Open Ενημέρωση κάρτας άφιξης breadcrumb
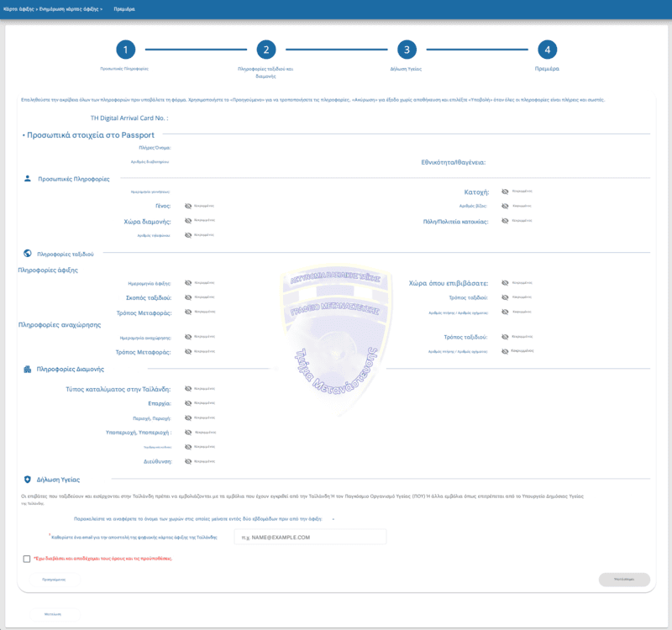672x630 pixels. 69,9
